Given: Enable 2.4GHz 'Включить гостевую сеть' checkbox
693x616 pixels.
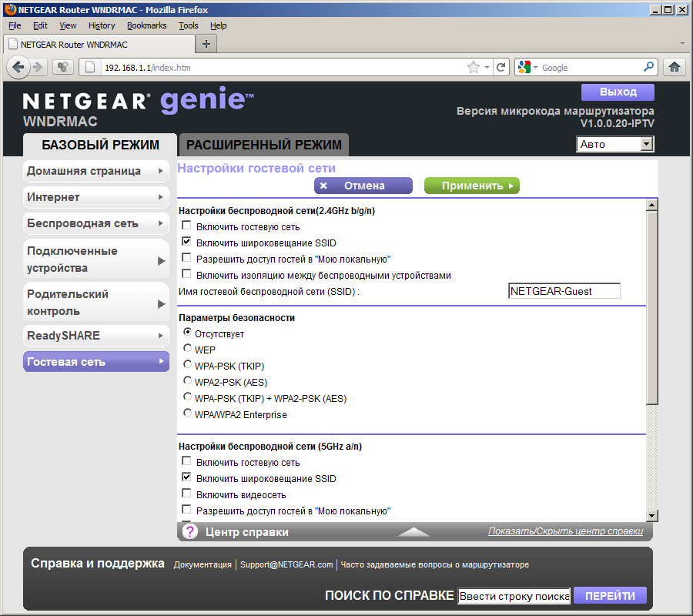Looking at the screenshot, I should (186, 226).
